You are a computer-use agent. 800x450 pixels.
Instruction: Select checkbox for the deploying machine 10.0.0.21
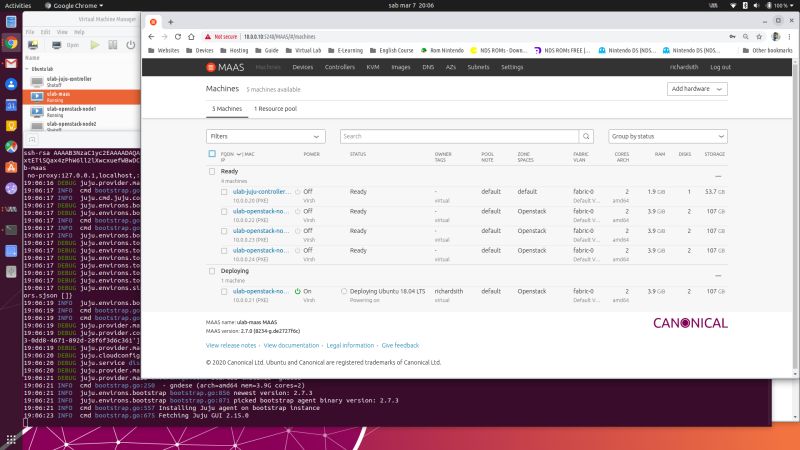[224, 291]
